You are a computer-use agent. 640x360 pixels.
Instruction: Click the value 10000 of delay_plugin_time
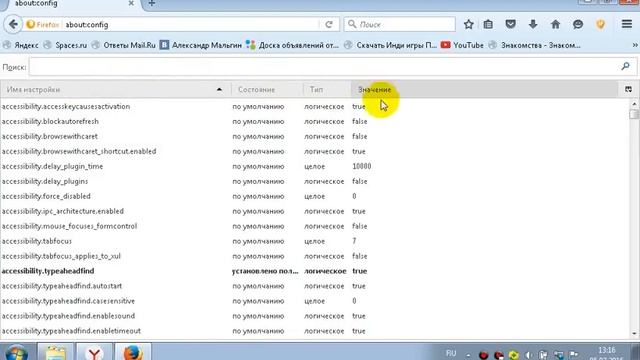click(x=362, y=167)
